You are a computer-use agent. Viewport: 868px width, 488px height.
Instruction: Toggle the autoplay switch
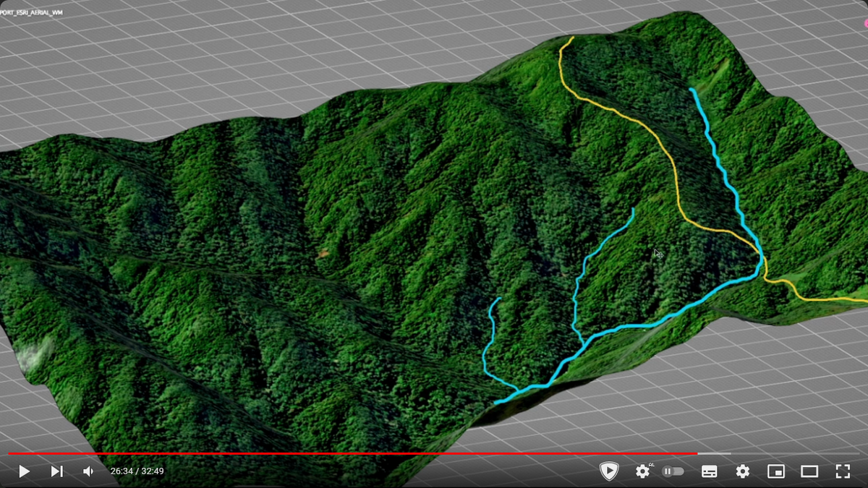coord(673,471)
